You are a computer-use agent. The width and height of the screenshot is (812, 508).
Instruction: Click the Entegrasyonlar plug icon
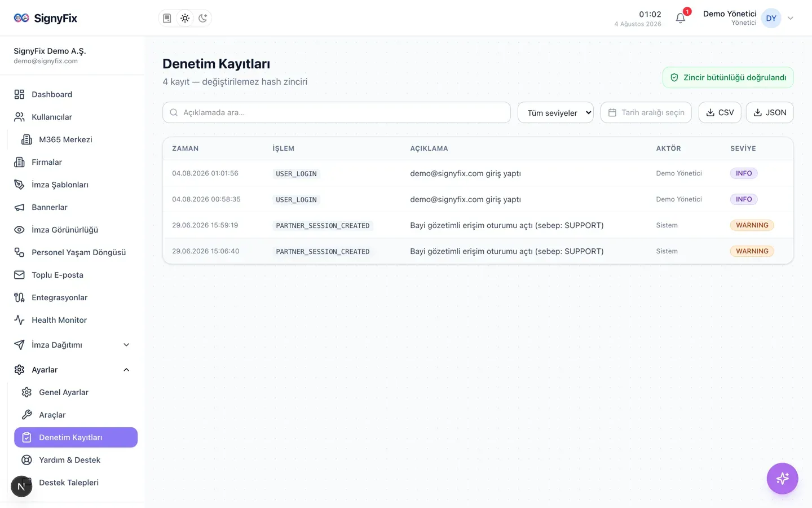(x=19, y=297)
